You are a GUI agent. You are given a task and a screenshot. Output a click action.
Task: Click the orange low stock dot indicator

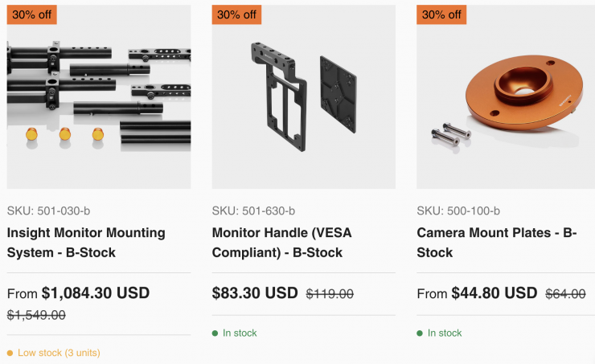[x=10, y=353]
